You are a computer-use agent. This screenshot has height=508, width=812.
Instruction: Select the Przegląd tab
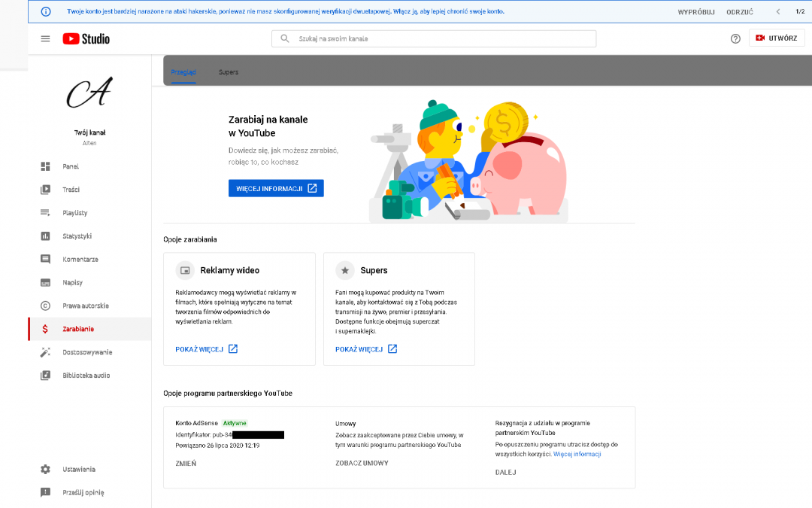(x=183, y=72)
